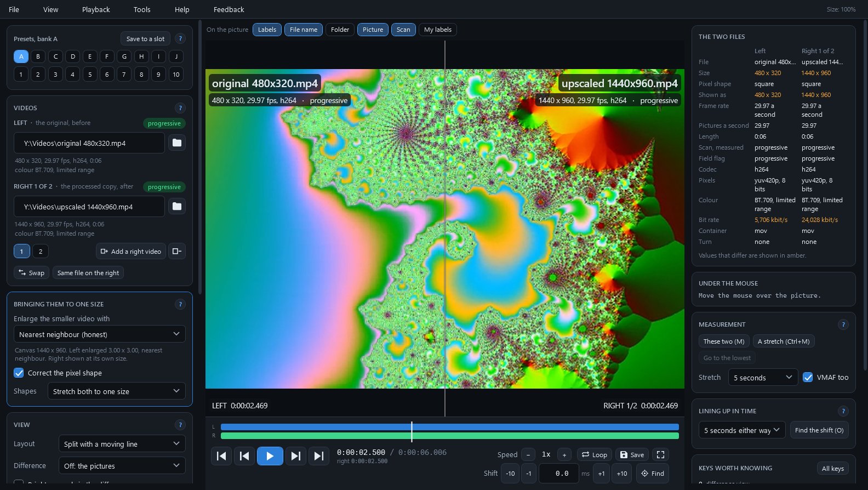Open the Playback menu
868x490 pixels.
point(96,9)
